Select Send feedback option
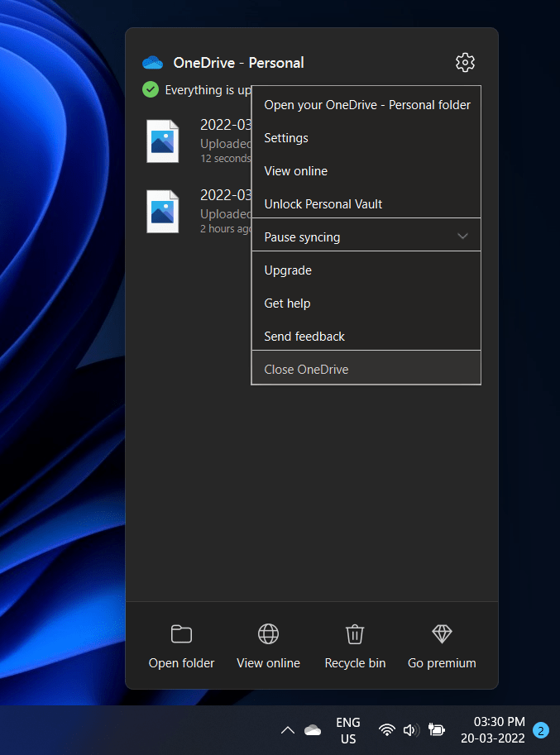560x755 pixels. click(366, 336)
